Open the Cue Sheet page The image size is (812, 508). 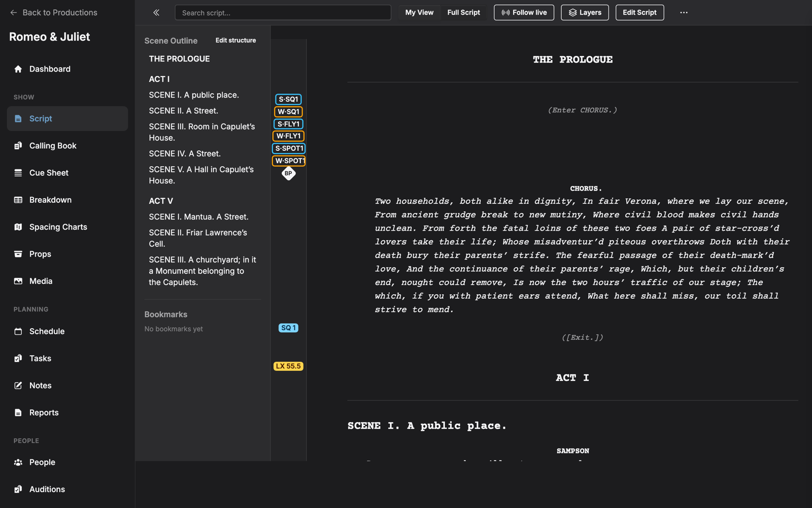67,173
